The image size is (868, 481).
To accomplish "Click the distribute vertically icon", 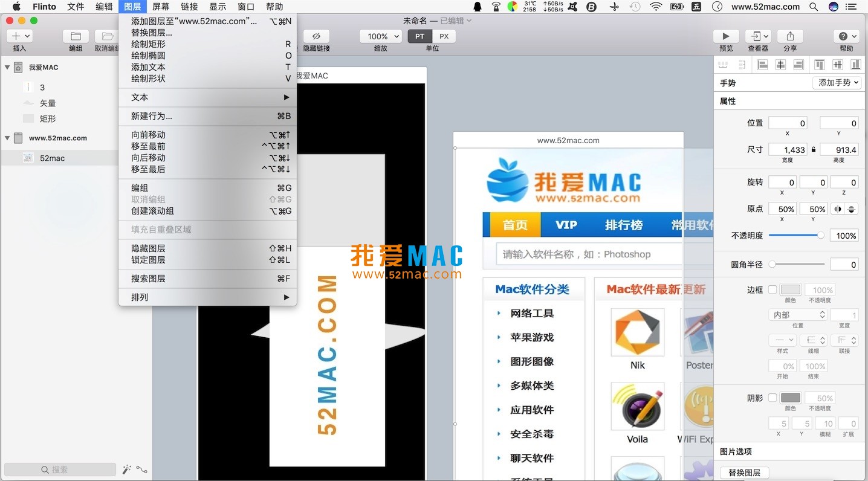I will point(742,65).
